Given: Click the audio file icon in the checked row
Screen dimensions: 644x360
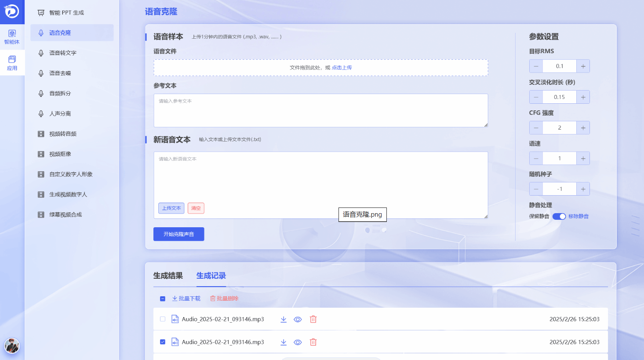Looking at the screenshot, I should (x=175, y=342).
